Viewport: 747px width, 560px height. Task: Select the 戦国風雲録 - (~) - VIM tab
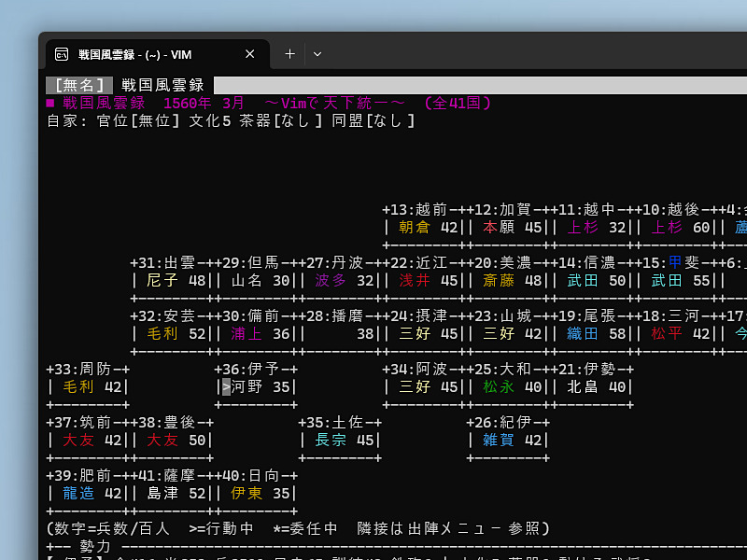point(158,54)
